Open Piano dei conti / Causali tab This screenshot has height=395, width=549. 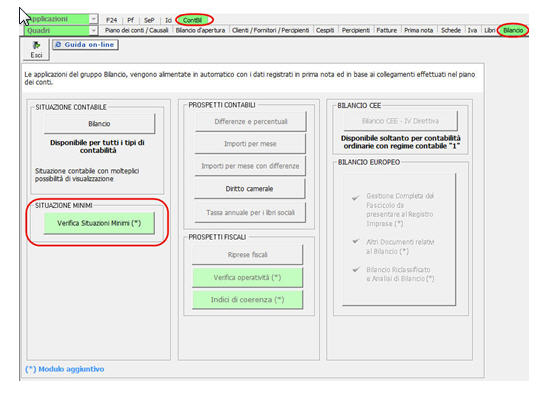pyautogui.click(x=137, y=30)
